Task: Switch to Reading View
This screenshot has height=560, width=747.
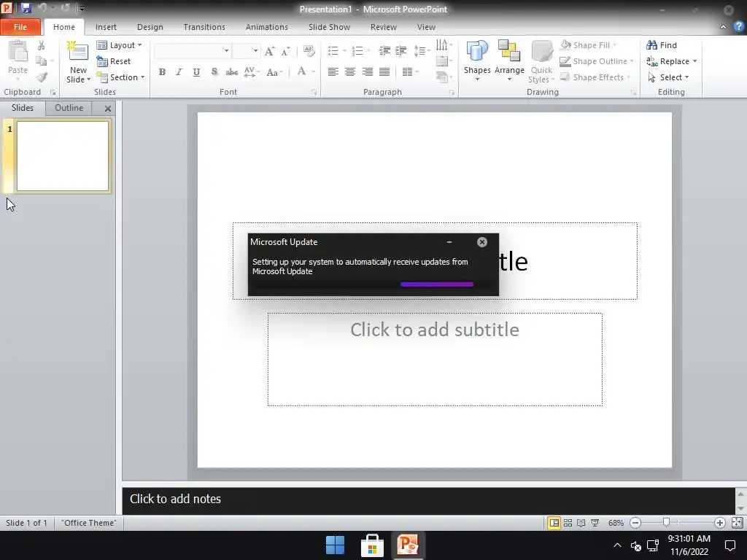Action: pyautogui.click(x=581, y=523)
